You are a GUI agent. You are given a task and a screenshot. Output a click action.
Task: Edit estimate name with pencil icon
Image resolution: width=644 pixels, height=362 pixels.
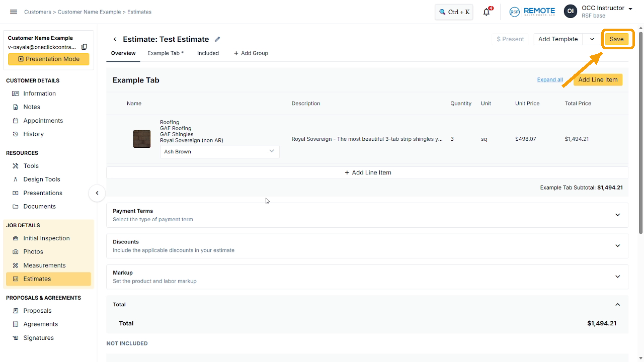217,39
